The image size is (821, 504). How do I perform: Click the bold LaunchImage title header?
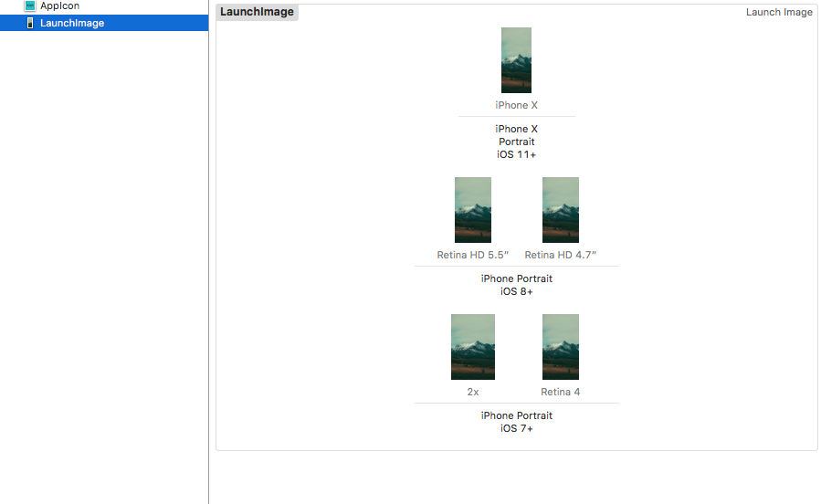point(257,12)
